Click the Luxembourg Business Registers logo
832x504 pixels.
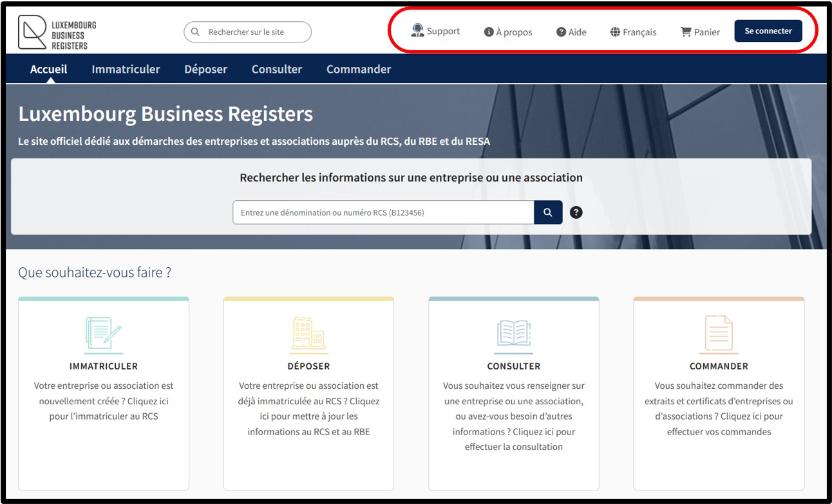pyautogui.click(x=57, y=33)
